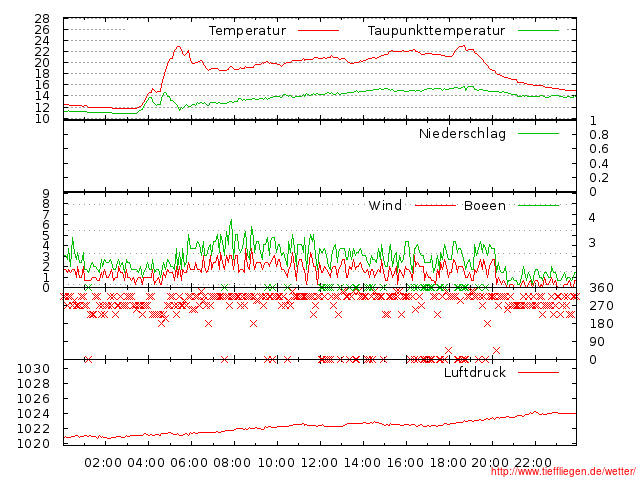640x480 pixels.
Task: Click the 16:00 time axis label
Action: [x=405, y=463]
